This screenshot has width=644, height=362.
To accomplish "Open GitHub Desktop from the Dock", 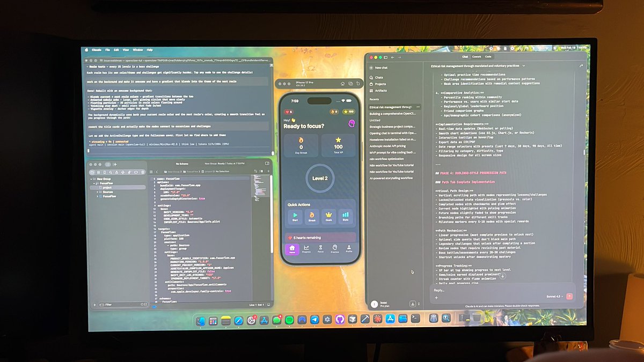I will 339,320.
